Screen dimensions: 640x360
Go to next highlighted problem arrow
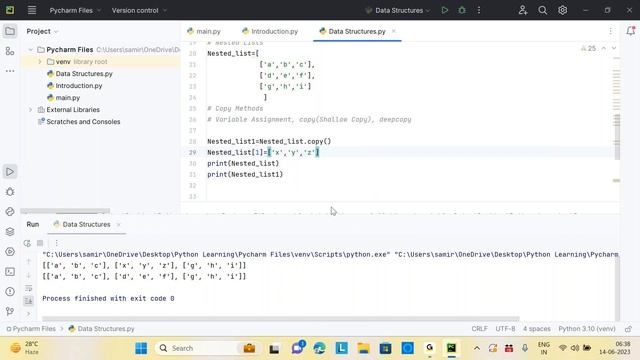[613, 48]
